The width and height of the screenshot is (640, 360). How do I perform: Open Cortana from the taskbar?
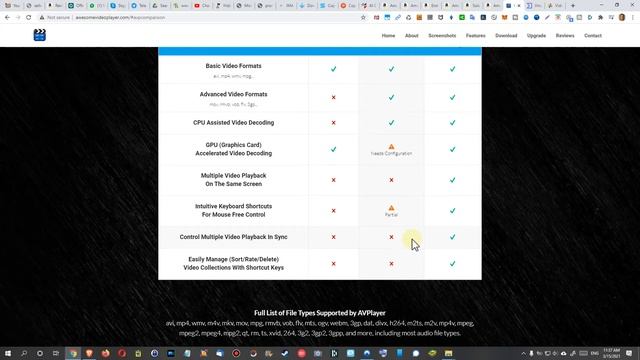pyautogui.click(x=40, y=353)
